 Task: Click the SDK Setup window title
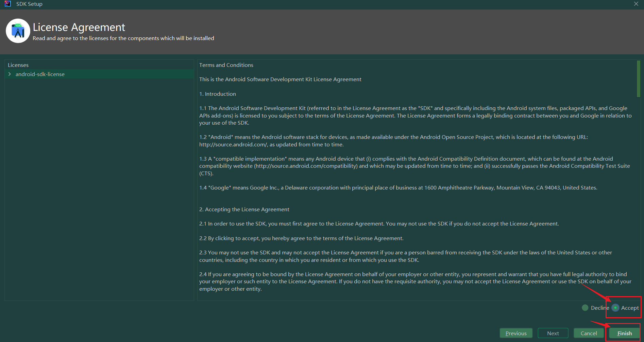[x=29, y=4]
